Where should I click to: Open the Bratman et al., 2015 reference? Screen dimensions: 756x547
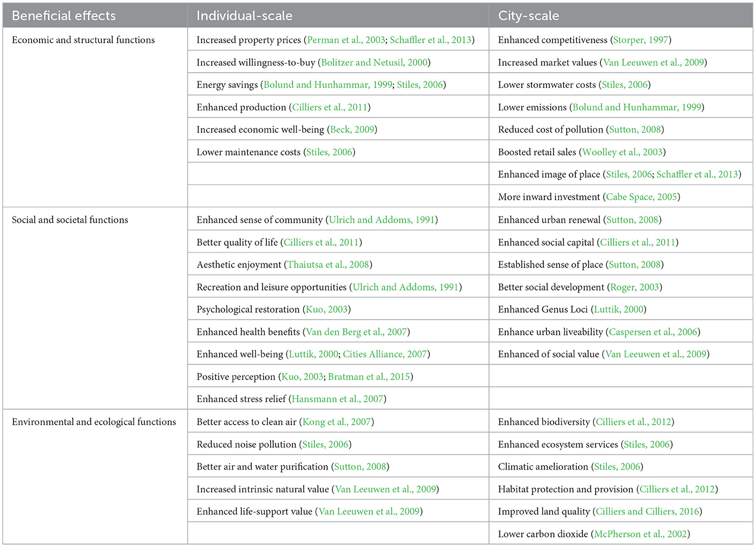(x=369, y=377)
